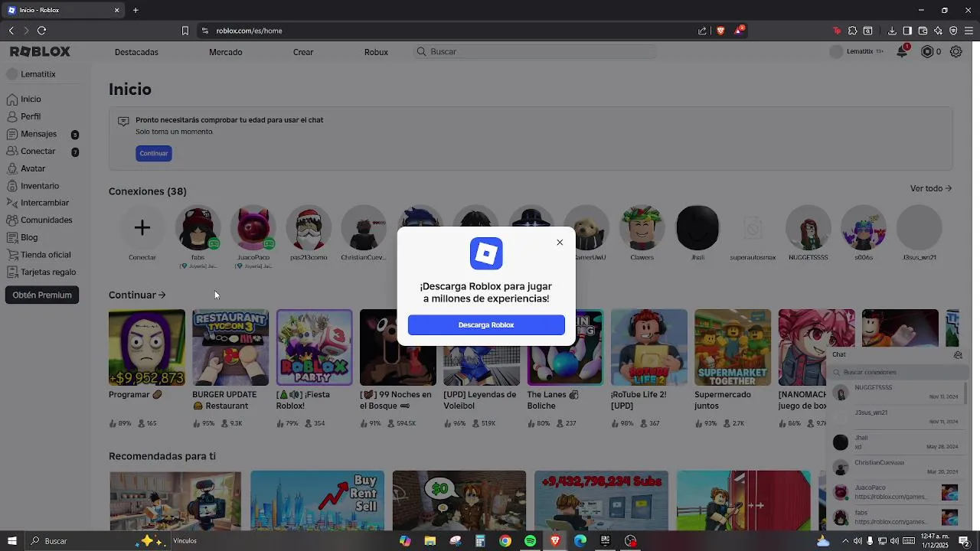Open the Roblox logo home link
The image size is (980, 551).
(x=40, y=51)
